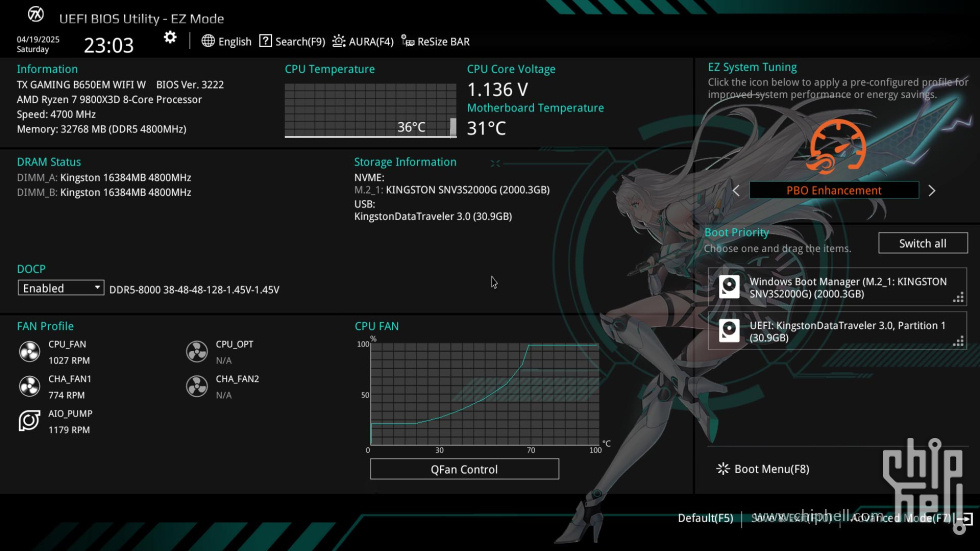This screenshot has height=551, width=980.
Task: Select next EZ System Tuning profile arrow
Action: [932, 191]
